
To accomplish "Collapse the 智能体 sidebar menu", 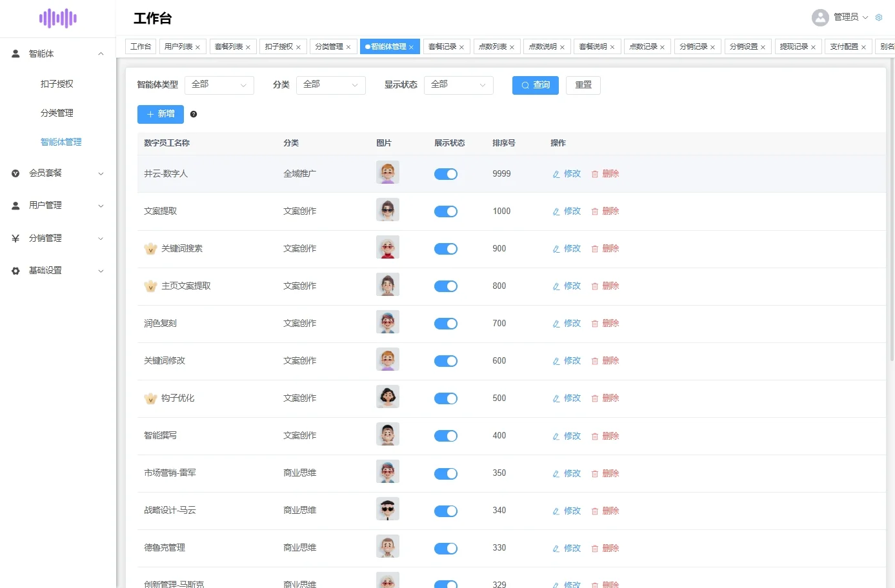I will [58, 54].
